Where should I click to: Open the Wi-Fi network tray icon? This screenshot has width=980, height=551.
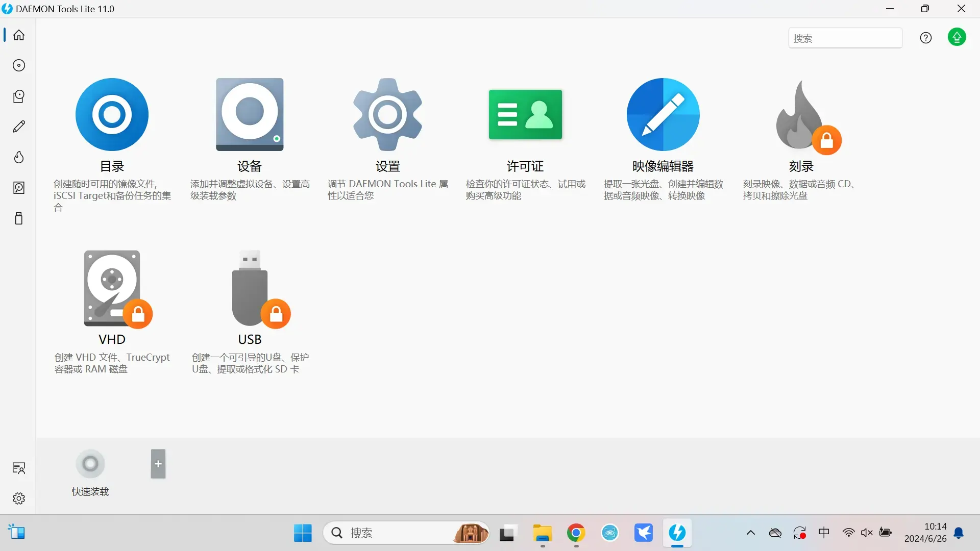click(x=848, y=533)
